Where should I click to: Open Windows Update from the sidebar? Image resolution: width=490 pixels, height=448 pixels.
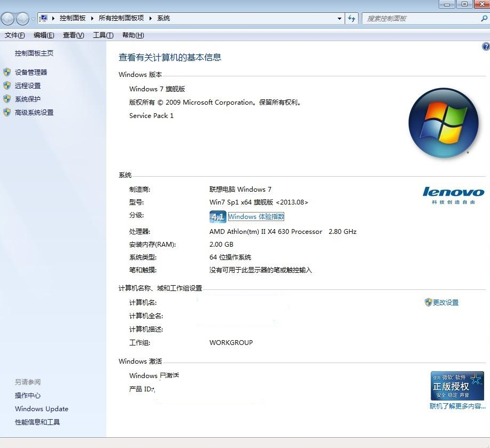[x=41, y=408]
